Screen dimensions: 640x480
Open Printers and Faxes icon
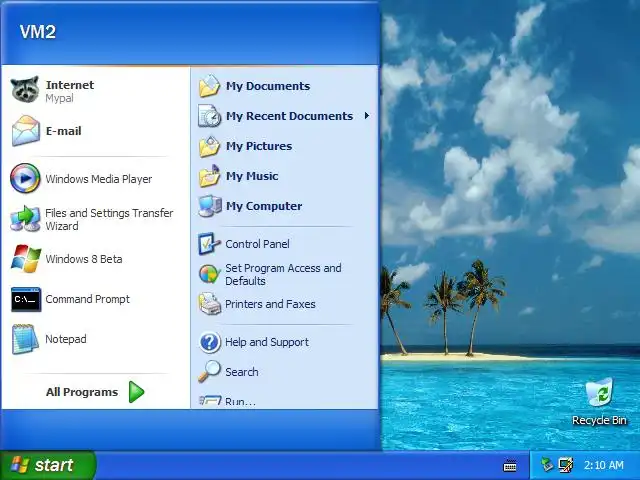pyautogui.click(x=209, y=304)
